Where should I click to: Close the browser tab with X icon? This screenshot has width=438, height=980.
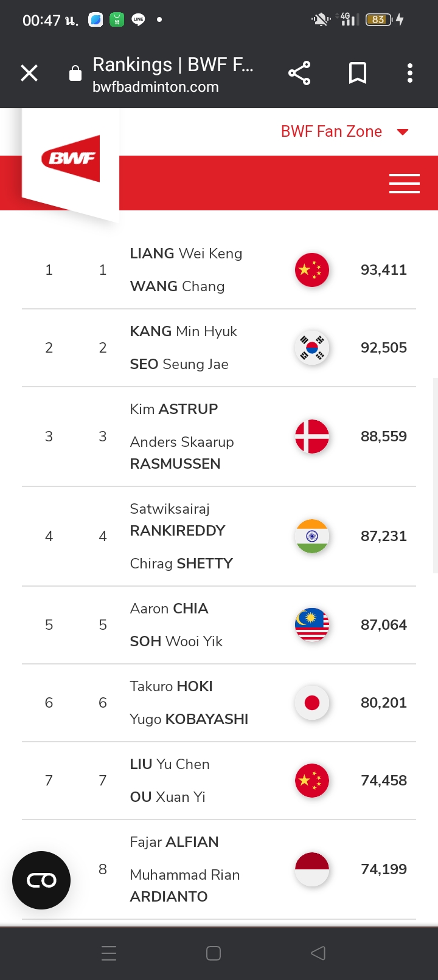tap(29, 74)
